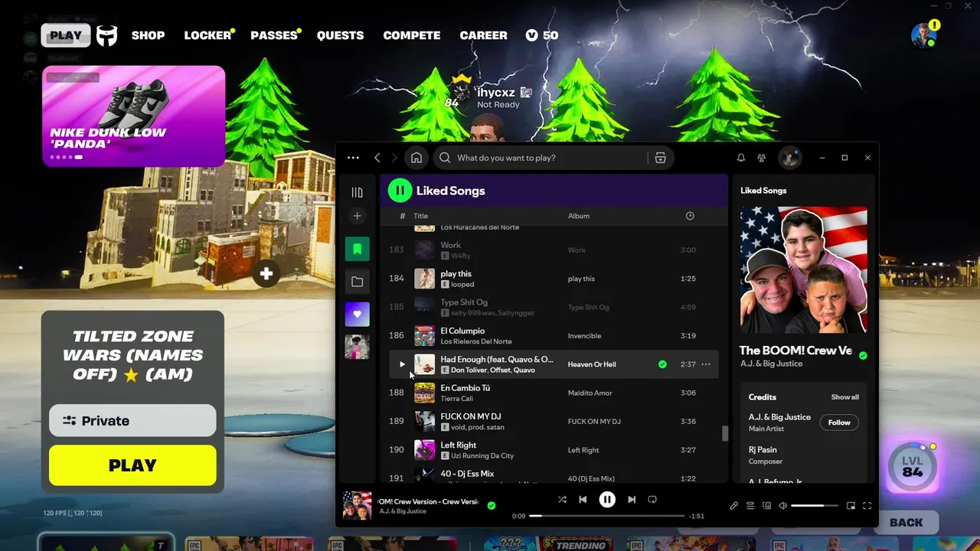Sort by the Album column header
Viewport: 980px width, 551px height.
579,216
